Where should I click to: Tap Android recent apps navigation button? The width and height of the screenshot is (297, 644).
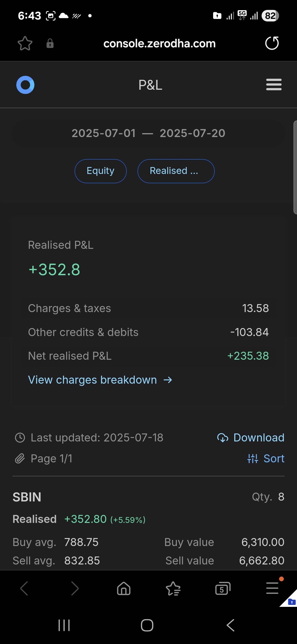(64, 625)
